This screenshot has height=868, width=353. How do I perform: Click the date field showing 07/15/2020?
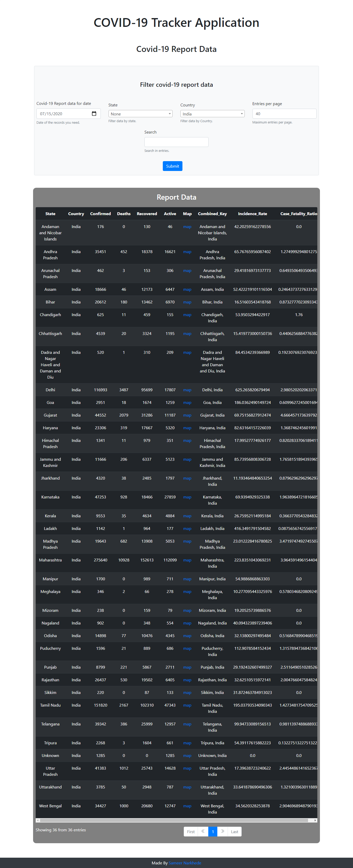68,114
